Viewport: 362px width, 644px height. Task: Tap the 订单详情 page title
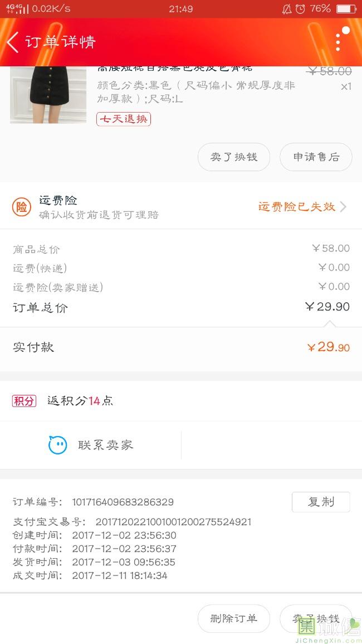[60, 42]
